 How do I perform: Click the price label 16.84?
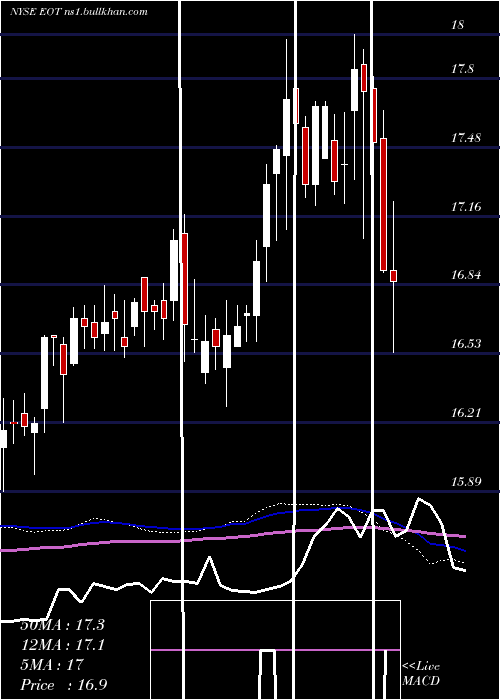pos(466,275)
